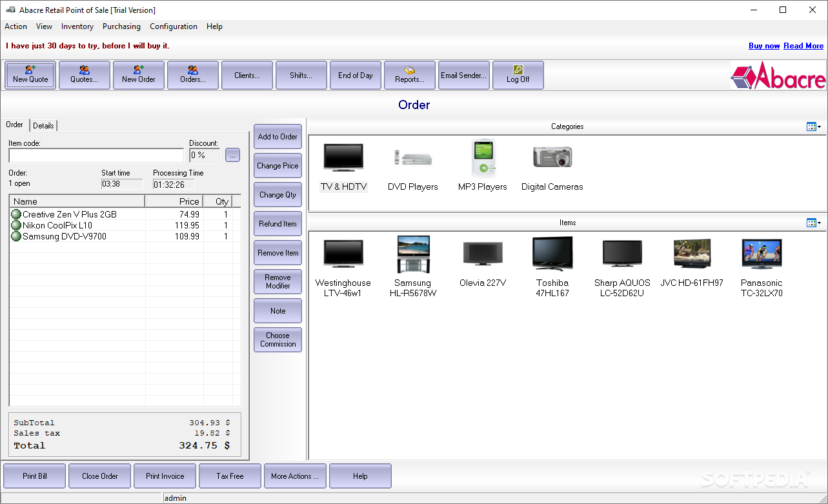Viewport: 828px width, 504px height.
Task: Select the DVD Players category icon
Action: pyautogui.click(x=413, y=166)
